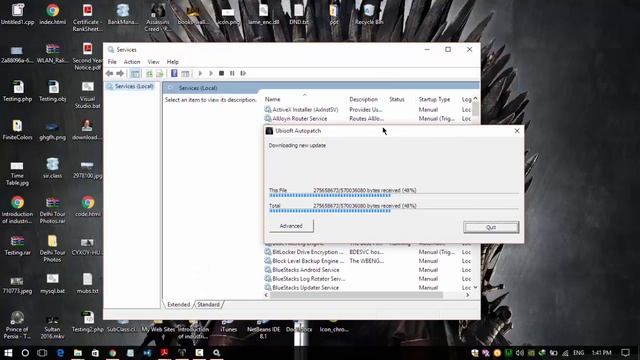Image resolution: width=640 pixels, height=360 pixels.
Task: Toggle Show/Hide Console Tree toolbar icon
Action: click(135, 73)
